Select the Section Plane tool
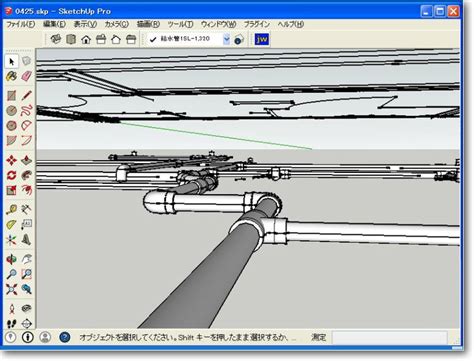Screen dimensions: 474x361 (26, 323)
